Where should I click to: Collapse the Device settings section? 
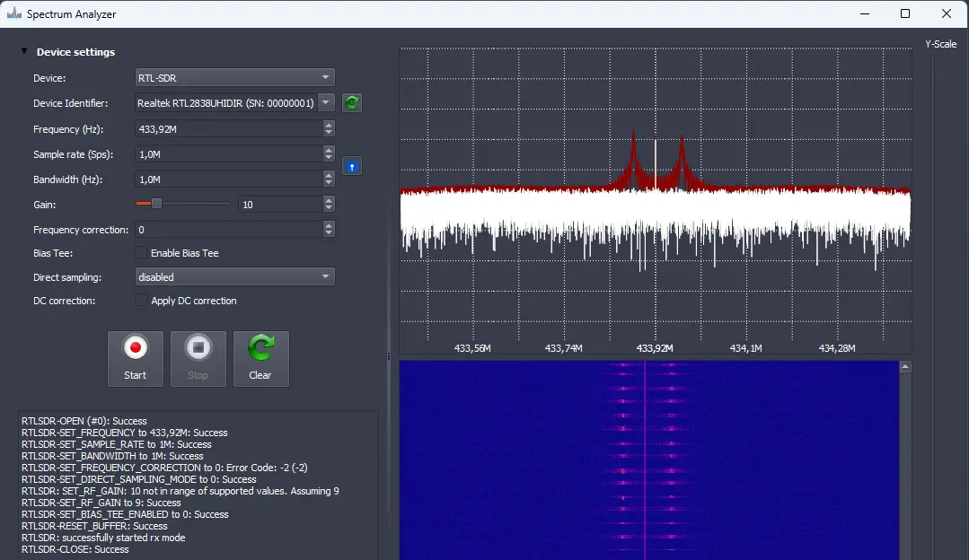coord(24,52)
